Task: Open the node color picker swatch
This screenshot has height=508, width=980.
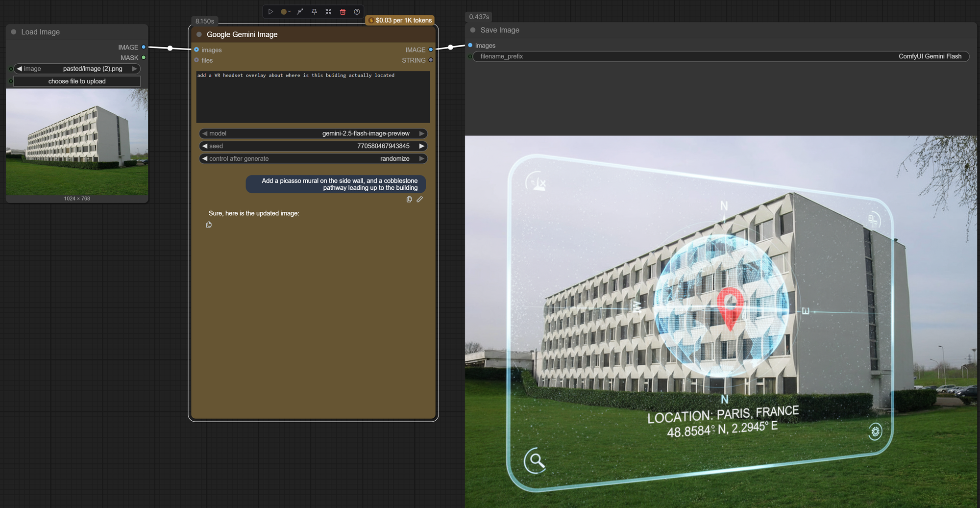Action: pyautogui.click(x=284, y=12)
